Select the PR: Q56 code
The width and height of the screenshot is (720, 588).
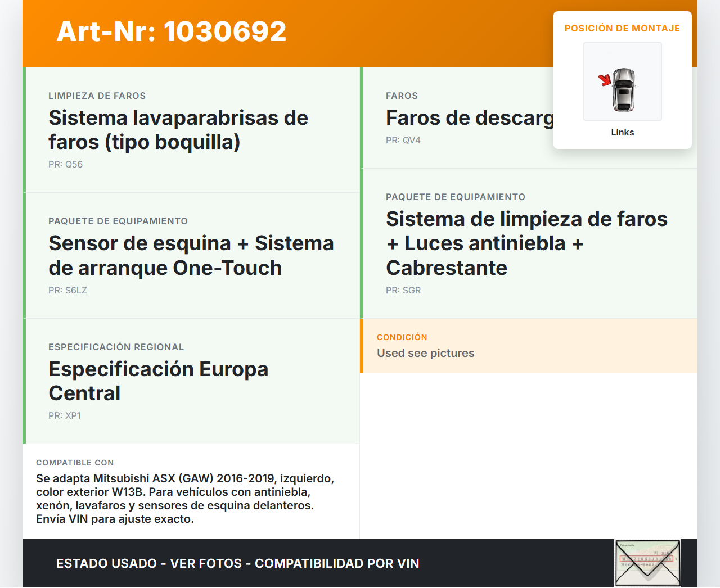66,164
